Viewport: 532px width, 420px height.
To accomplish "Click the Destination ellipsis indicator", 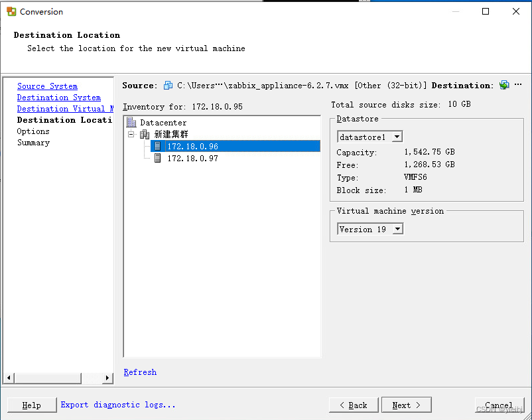I will 518,84.
